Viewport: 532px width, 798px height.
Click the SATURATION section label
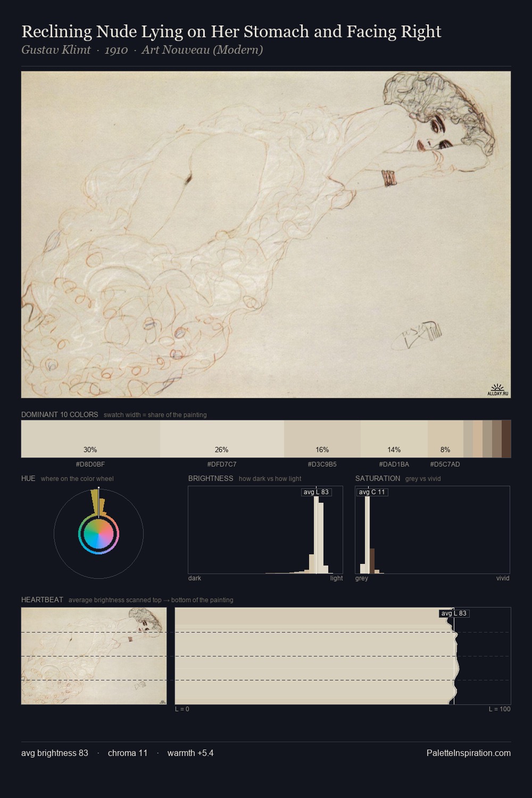click(x=378, y=478)
